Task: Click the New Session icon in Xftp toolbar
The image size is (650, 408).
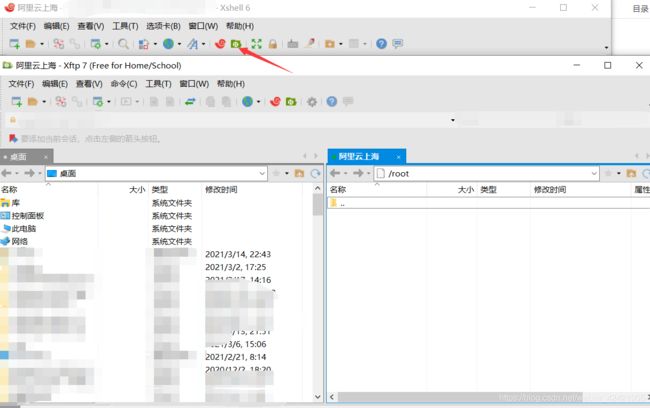Action: (x=17, y=101)
